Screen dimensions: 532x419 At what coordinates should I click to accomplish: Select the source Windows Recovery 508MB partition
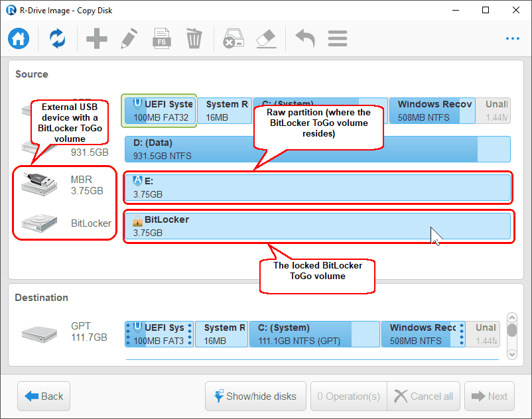point(432,111)
